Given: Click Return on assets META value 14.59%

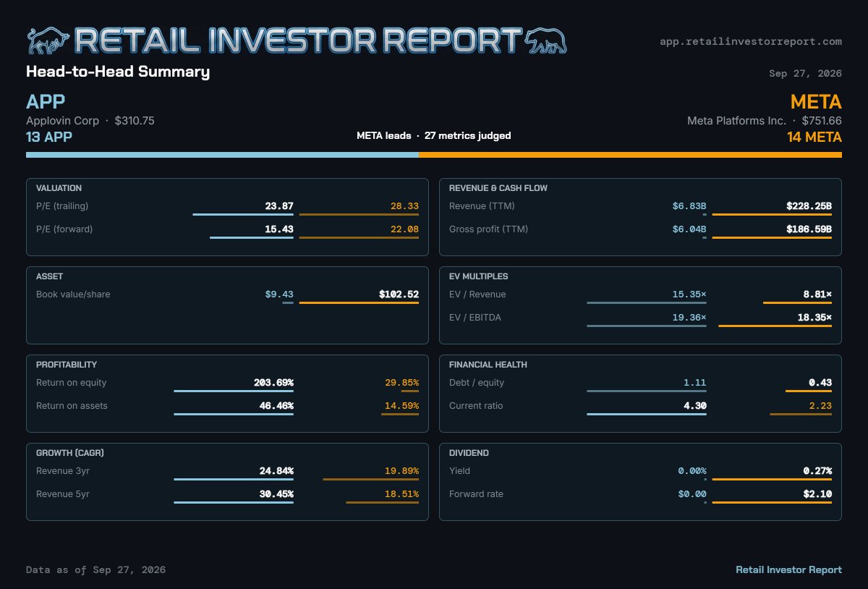Looking at the screenshot, I should coord(401,406).
